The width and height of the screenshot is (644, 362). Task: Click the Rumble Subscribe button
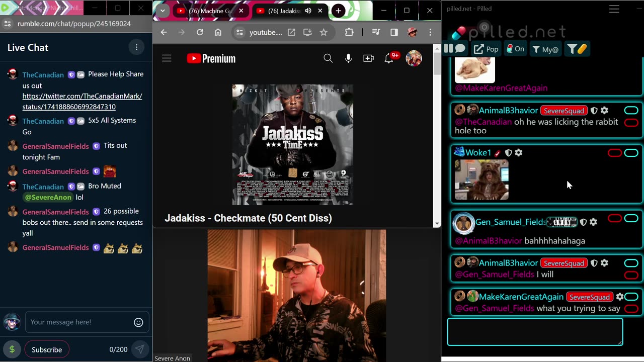coord(47,349)
